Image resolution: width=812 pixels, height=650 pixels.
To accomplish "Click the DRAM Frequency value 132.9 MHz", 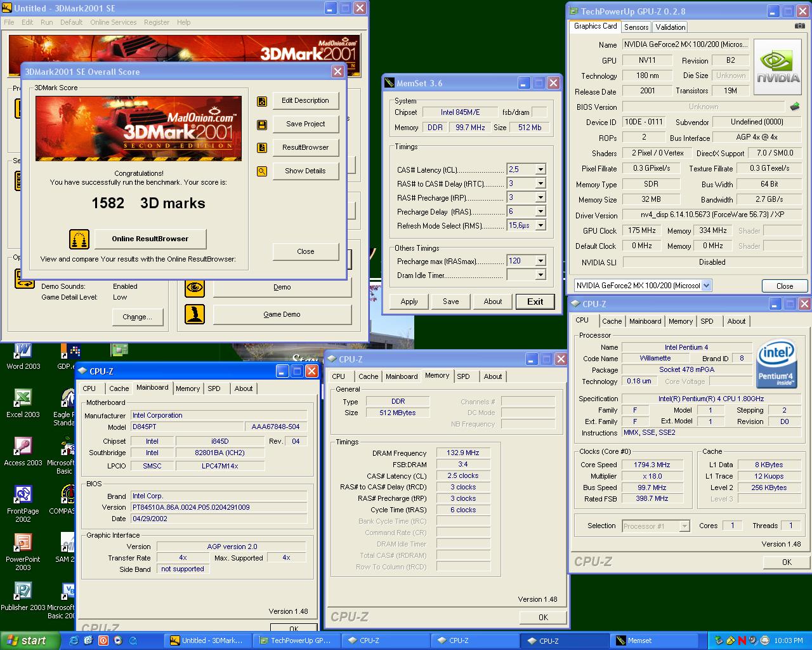I will pos(463,453).
